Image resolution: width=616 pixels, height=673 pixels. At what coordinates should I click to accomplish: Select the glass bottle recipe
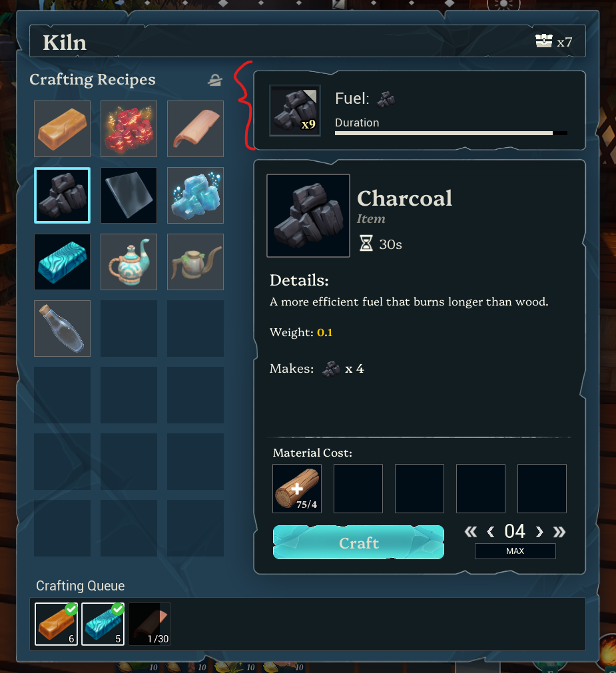(x=62, y=328)
